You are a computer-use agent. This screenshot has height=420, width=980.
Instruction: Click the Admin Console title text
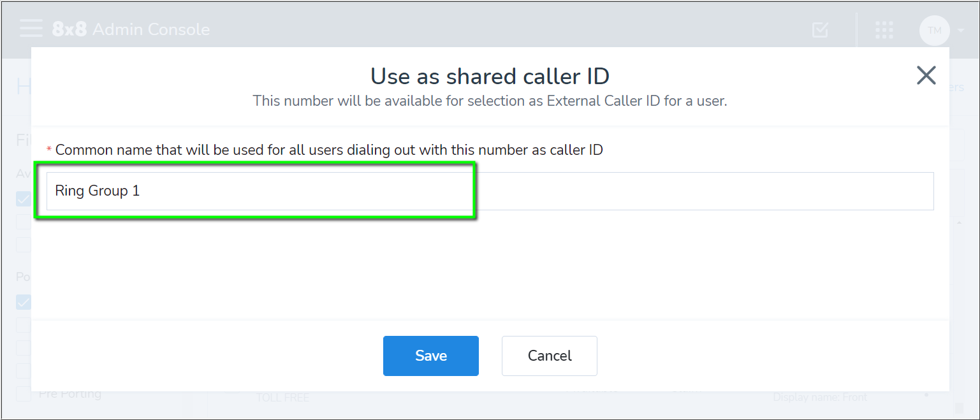pos(151,29)
